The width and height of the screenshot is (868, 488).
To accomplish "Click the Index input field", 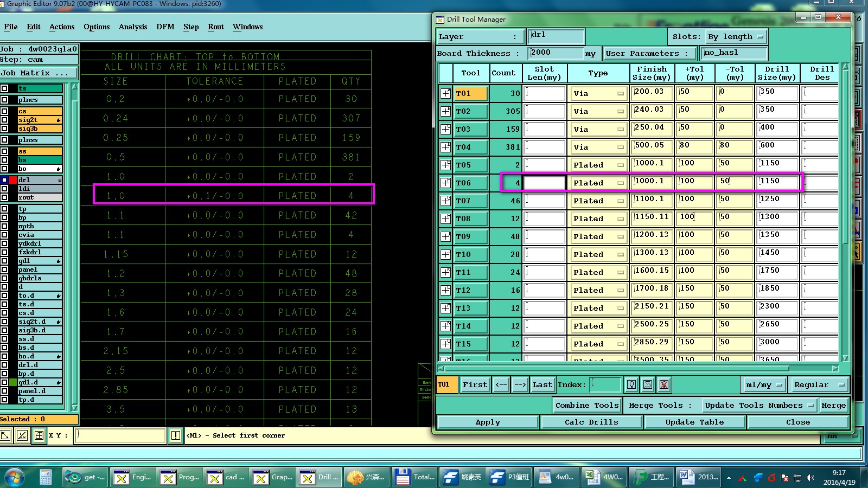I will point(605,384).
